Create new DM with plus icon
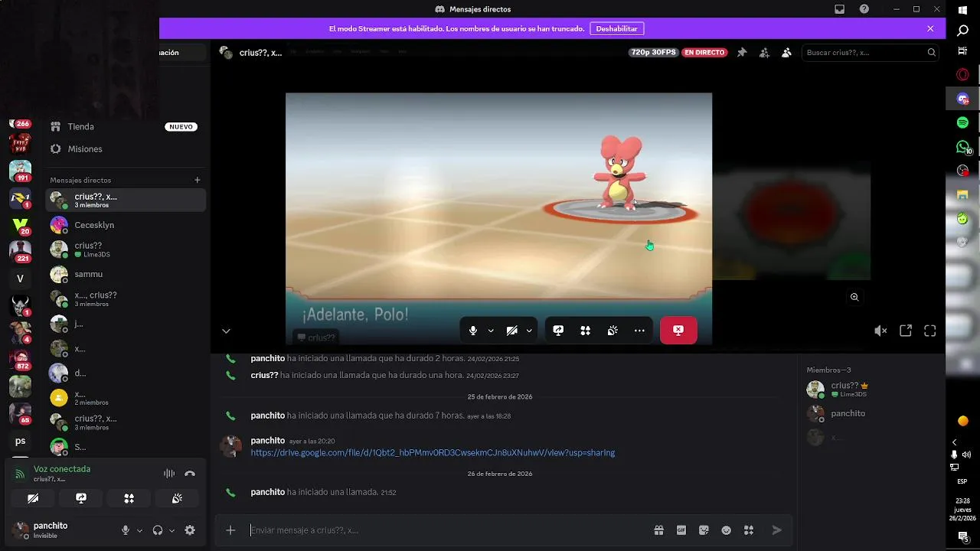This screenshot has width=980, height=551. click(198, 180)
